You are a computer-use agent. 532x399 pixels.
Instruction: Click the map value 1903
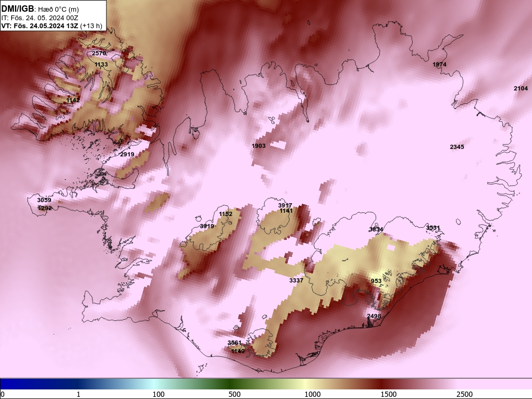(x=259, y=146)
